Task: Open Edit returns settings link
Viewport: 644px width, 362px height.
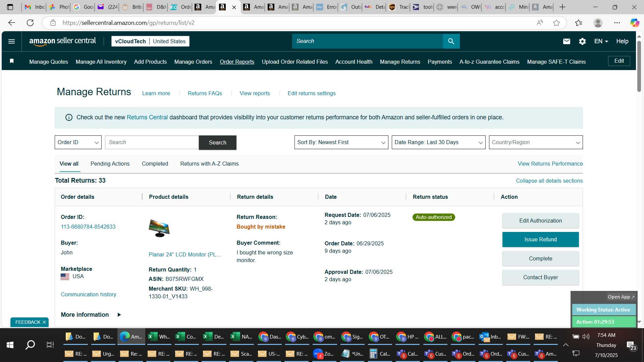Action: coord(311,93)
